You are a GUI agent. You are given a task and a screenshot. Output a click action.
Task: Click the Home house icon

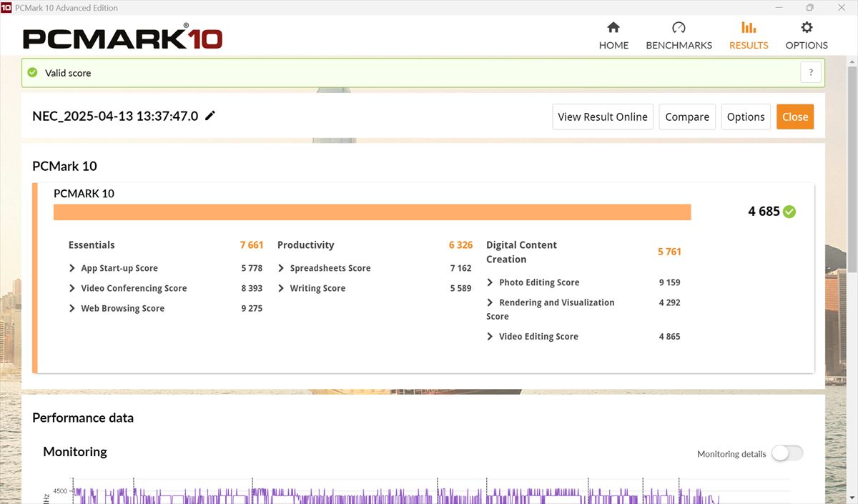click(x=613, y=27)
